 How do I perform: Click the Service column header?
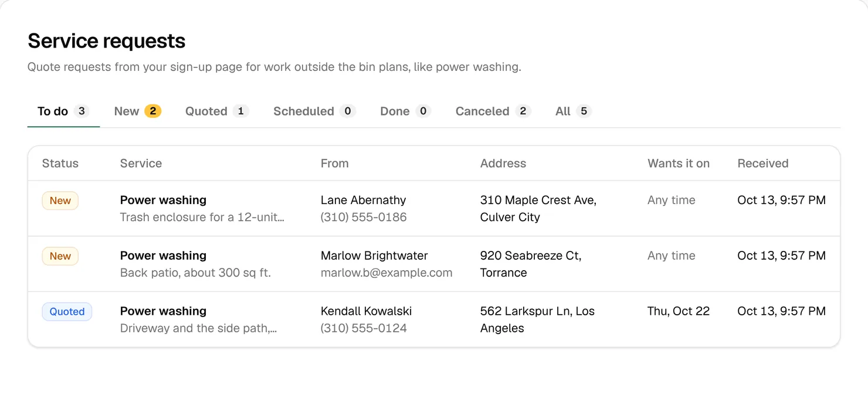pos(141,164)
